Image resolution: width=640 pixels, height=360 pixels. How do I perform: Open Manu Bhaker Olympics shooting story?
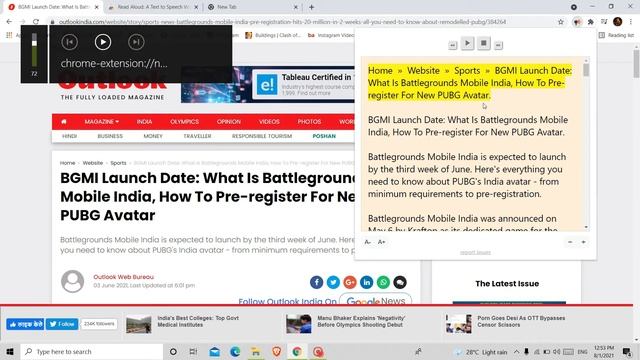click(361, 321)
